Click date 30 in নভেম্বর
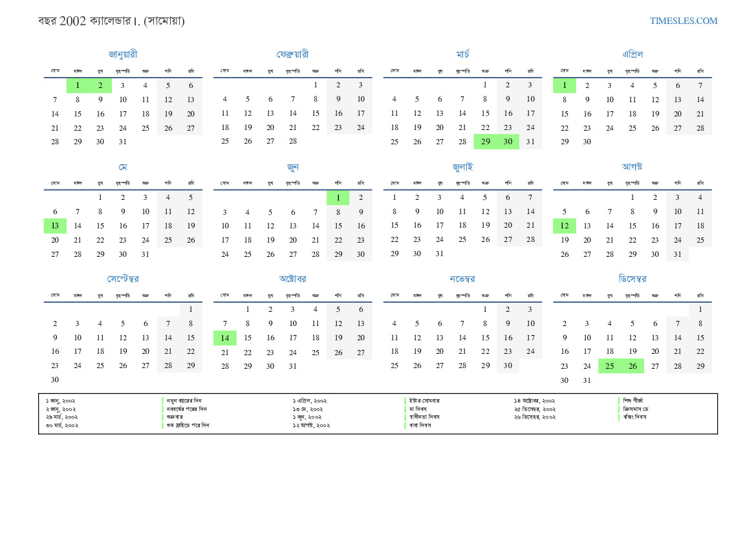This screenshot has width=756, height=535. [508, 366]
